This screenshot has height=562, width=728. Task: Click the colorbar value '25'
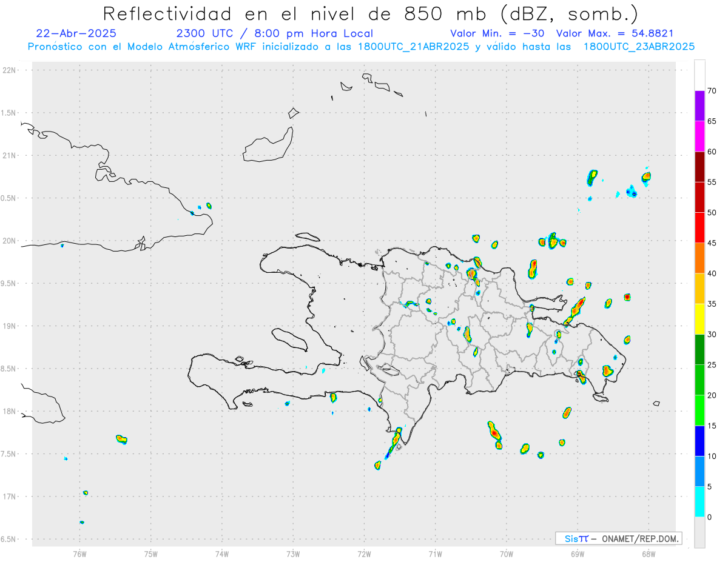(712, 365)
